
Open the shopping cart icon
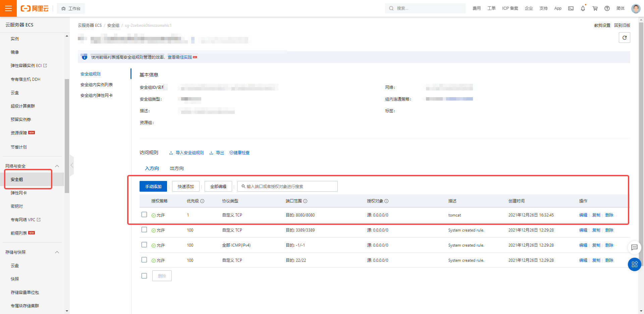[x=595, y=8]
